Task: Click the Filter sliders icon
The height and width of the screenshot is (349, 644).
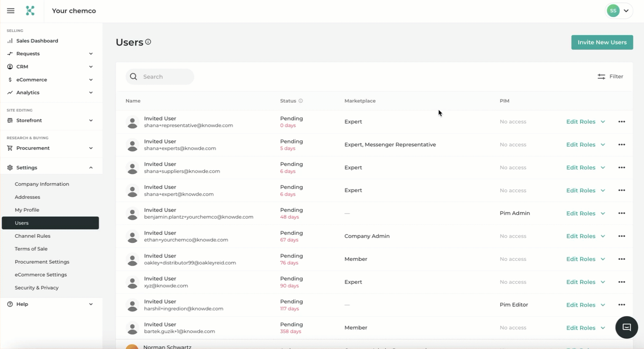Action: point(601,76)
